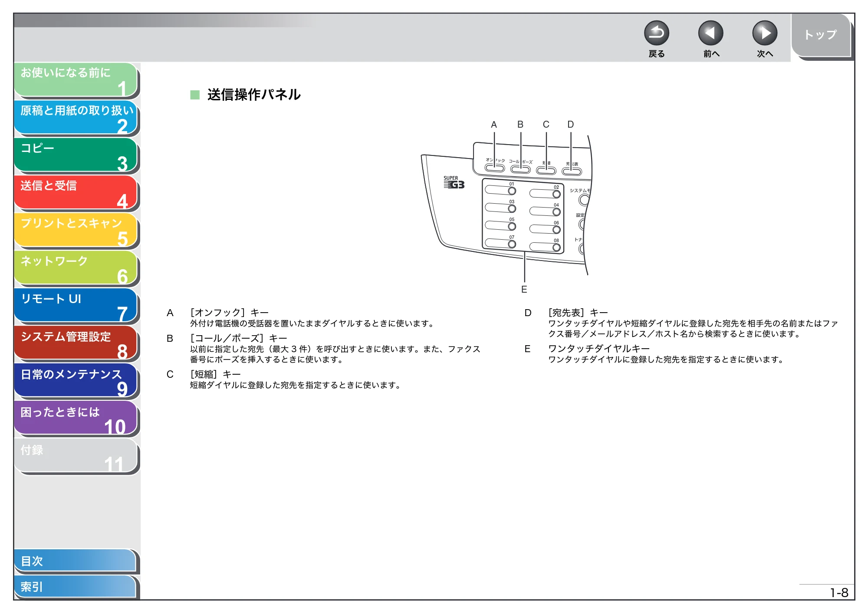Click the [宛先表] キー description title

[x=578, y=313]
